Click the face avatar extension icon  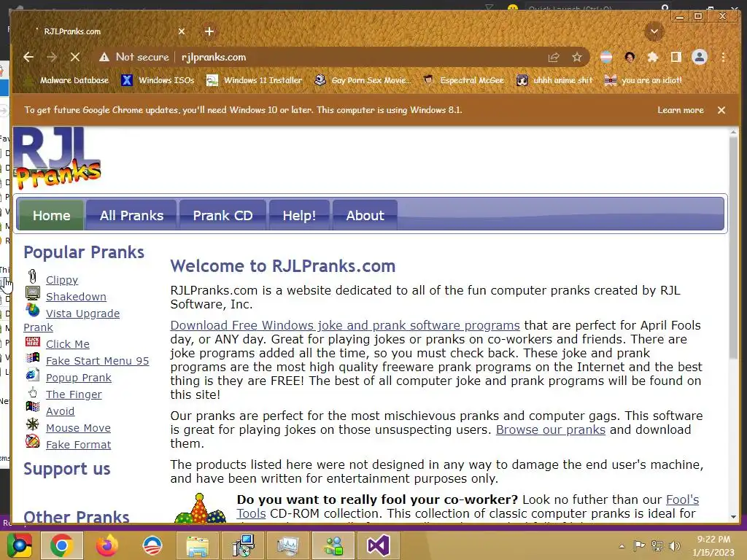(x=630, y=58)
